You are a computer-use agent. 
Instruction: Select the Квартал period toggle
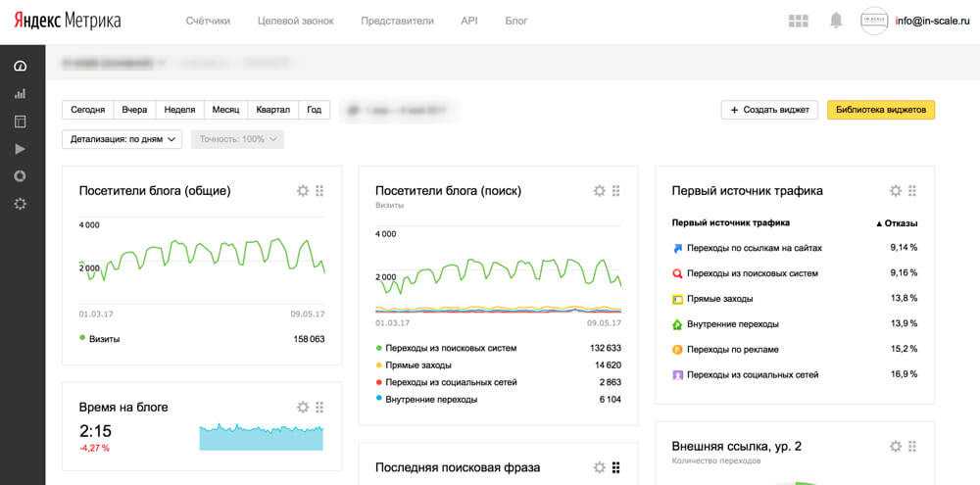[x=273, y=110]
